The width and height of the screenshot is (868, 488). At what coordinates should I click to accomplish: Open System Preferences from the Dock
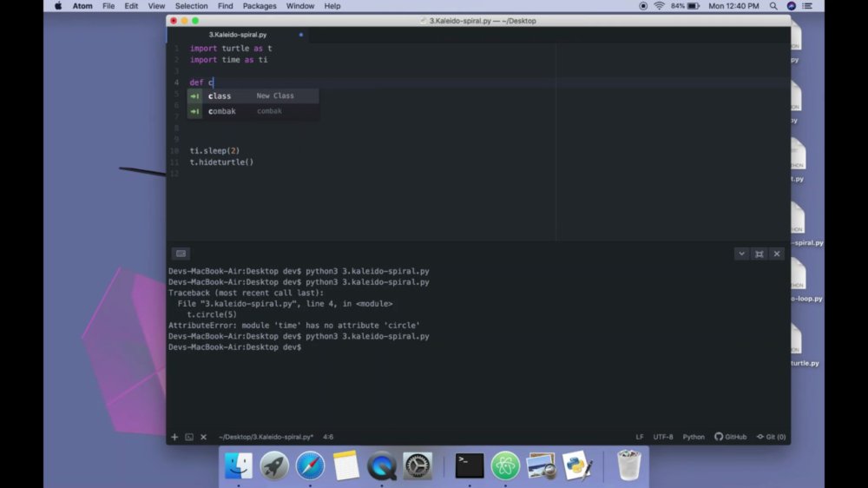pyautogui.click(x=418, y=465)
